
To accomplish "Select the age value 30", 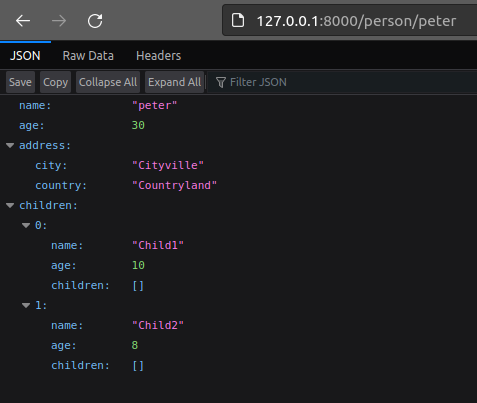I will [138, 125].
